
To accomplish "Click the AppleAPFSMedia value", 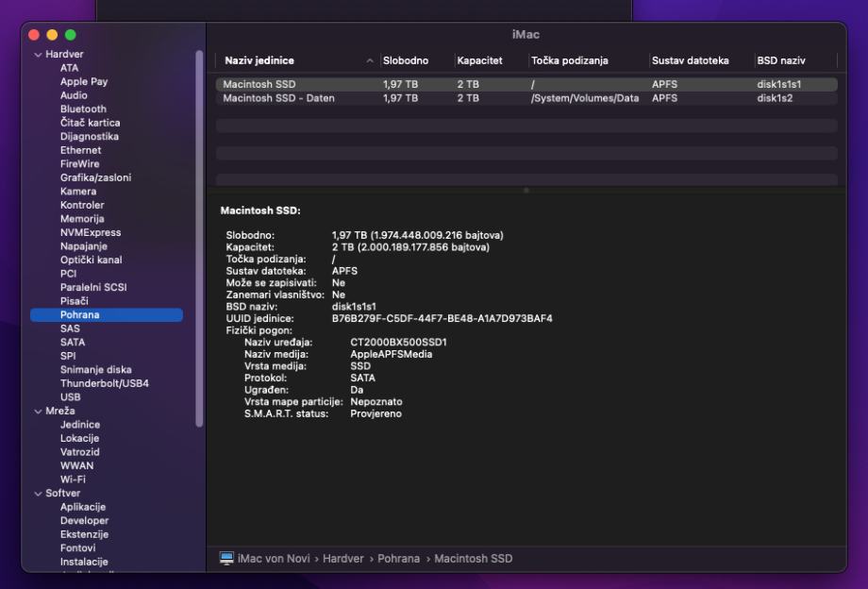I will click(391, 354).
